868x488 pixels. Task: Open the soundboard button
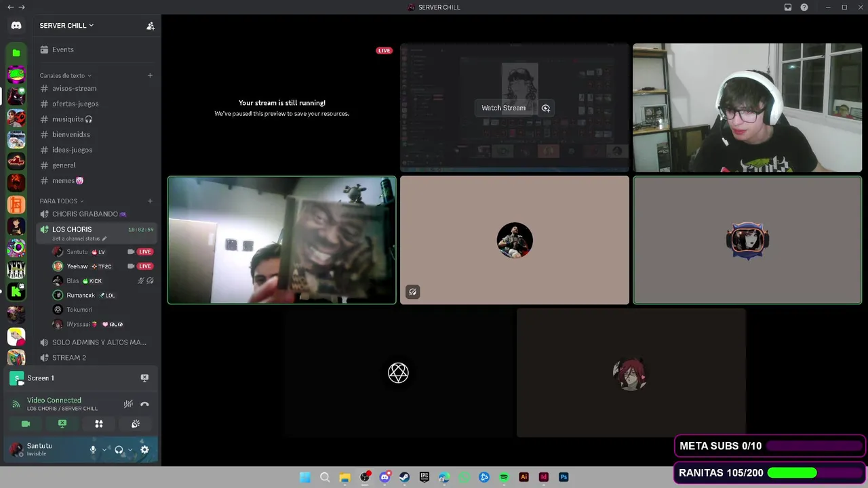click(x=136, y=424)
